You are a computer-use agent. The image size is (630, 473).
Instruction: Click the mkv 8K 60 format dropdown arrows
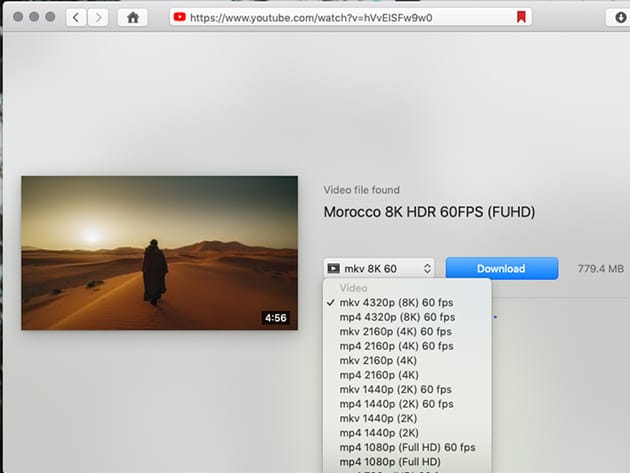(427, 268)
